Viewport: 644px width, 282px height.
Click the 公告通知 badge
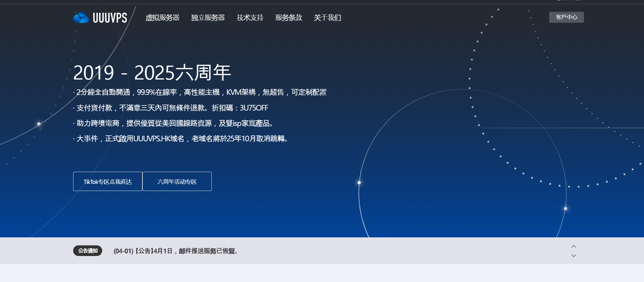point(88,251)
